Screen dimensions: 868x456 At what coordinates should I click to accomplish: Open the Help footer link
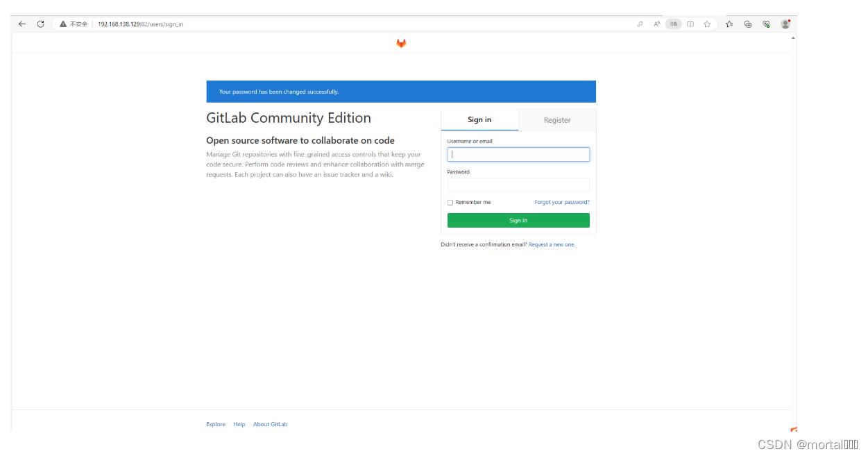click(x=239, y=424)
